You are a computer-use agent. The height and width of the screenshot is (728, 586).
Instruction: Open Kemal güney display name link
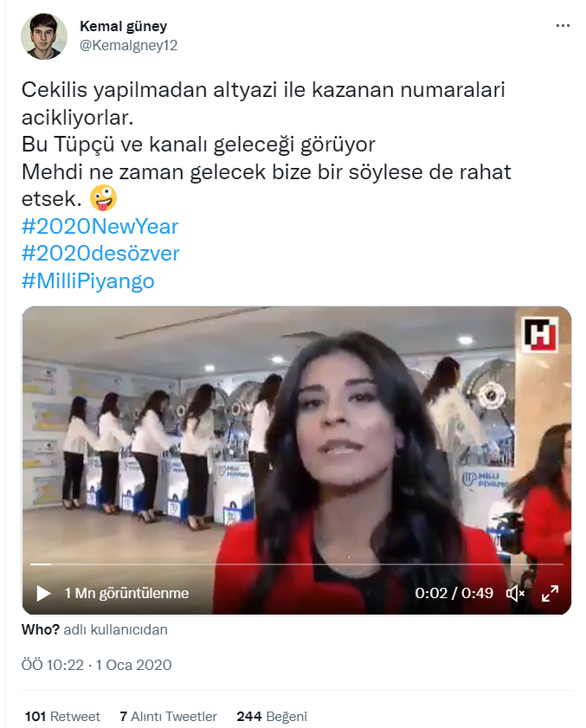123,27
